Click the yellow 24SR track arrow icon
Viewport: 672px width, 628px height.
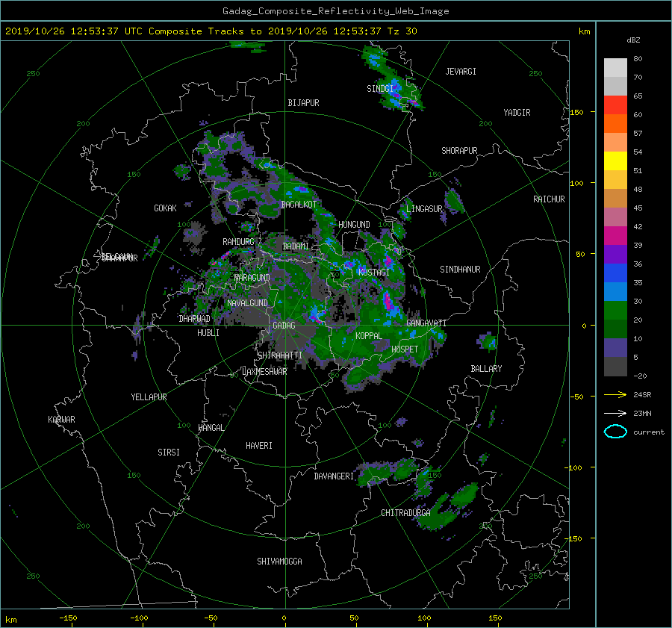615,394
